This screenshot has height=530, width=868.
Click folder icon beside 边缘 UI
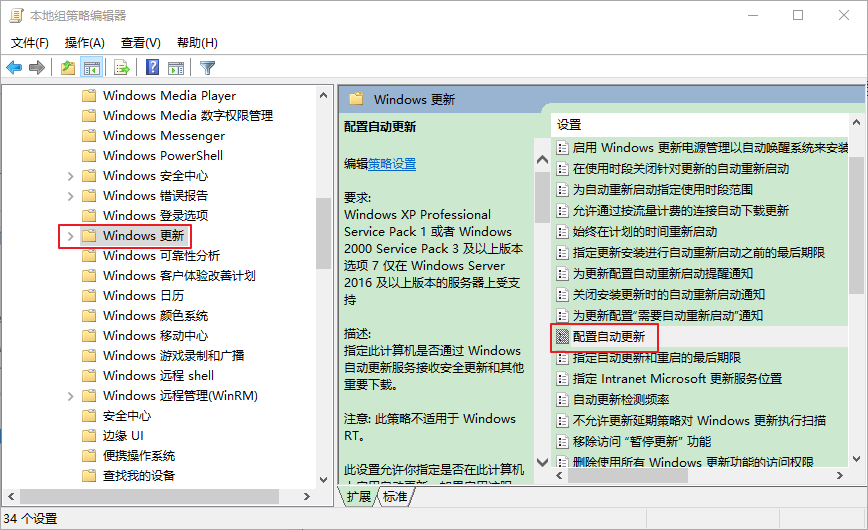click(x=89, y=436)
